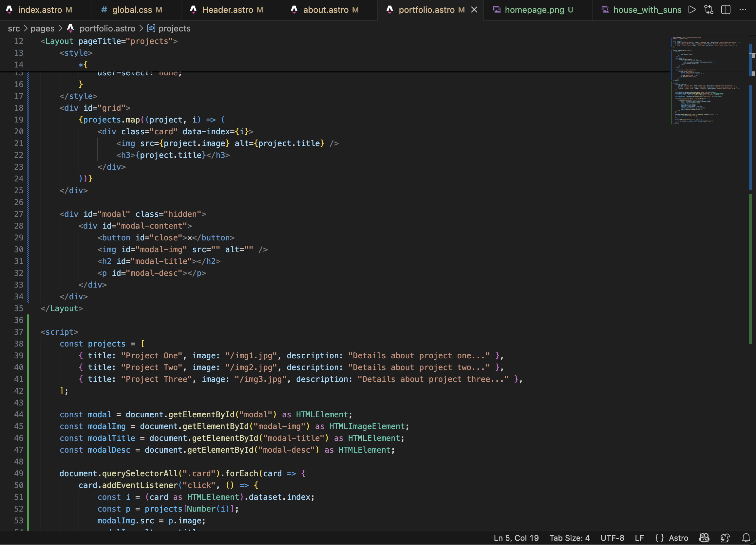Click the pages folder in breadcrumb
The width and height of the screenshot is (756, 545).
tap(42, 29)
